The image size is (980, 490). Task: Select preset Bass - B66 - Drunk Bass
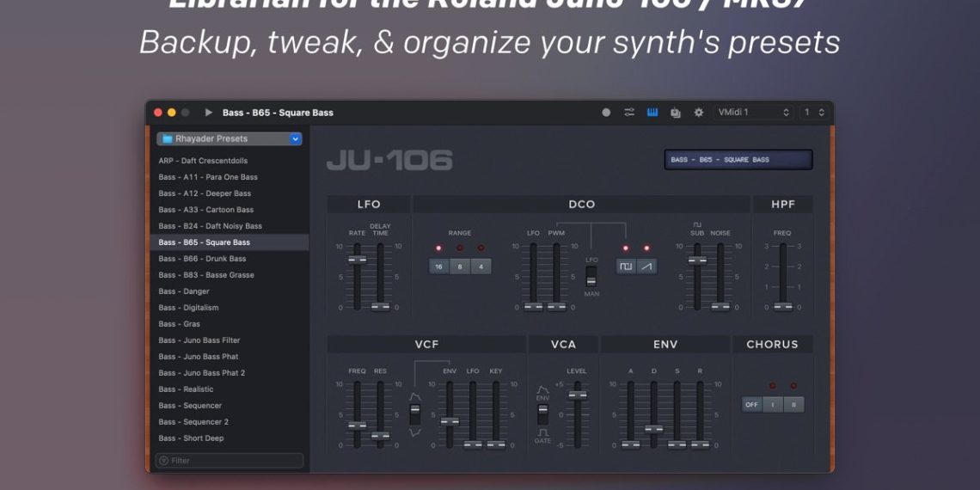pos(202,259)
